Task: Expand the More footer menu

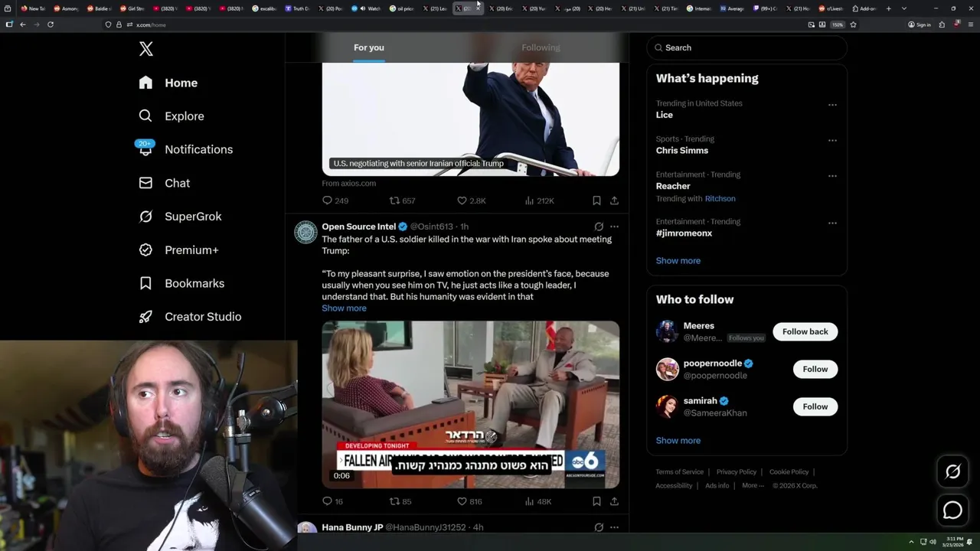Action: pos(753,485)
